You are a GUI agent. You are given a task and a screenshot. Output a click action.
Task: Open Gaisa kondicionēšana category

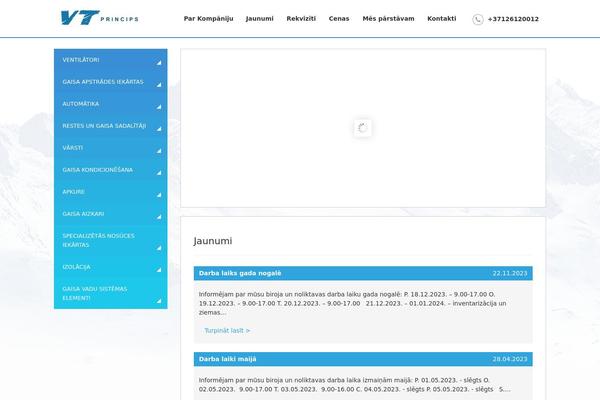tap(98, 170)
